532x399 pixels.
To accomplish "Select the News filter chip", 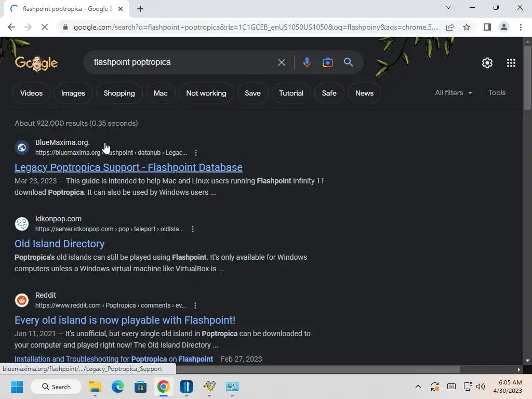I will coord(364,93).
